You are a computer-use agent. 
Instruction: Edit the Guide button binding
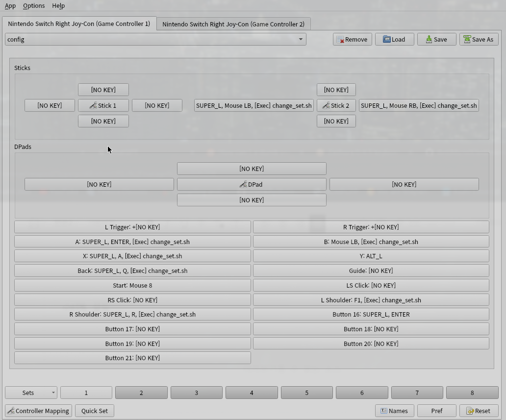[x=371, y=271]
